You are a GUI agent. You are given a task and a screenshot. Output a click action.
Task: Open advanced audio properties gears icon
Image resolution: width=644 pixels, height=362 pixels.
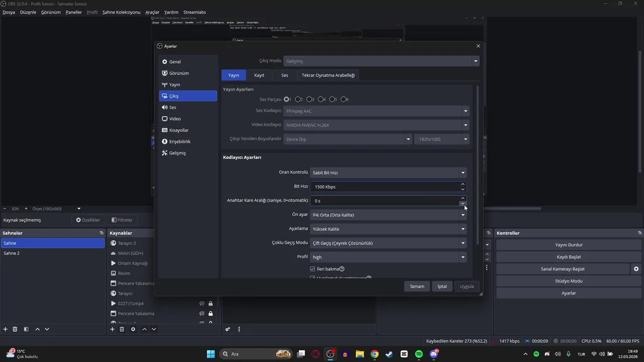pyautogui.click(x=228, y=329)
